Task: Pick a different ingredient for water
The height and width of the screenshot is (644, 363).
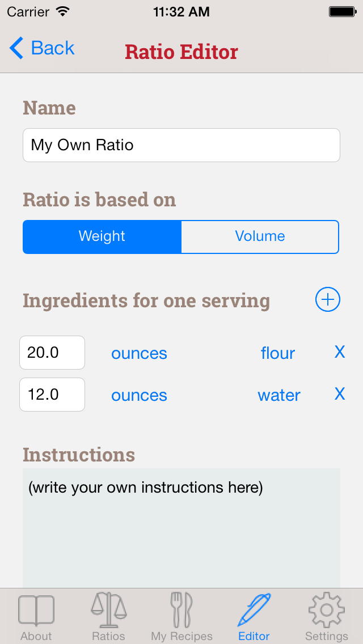Action: pos(279,395)
